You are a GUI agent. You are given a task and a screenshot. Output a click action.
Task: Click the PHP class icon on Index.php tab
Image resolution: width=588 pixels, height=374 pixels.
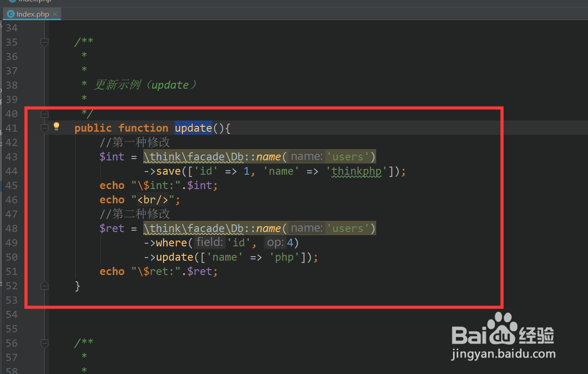click(x=11, y=14)
